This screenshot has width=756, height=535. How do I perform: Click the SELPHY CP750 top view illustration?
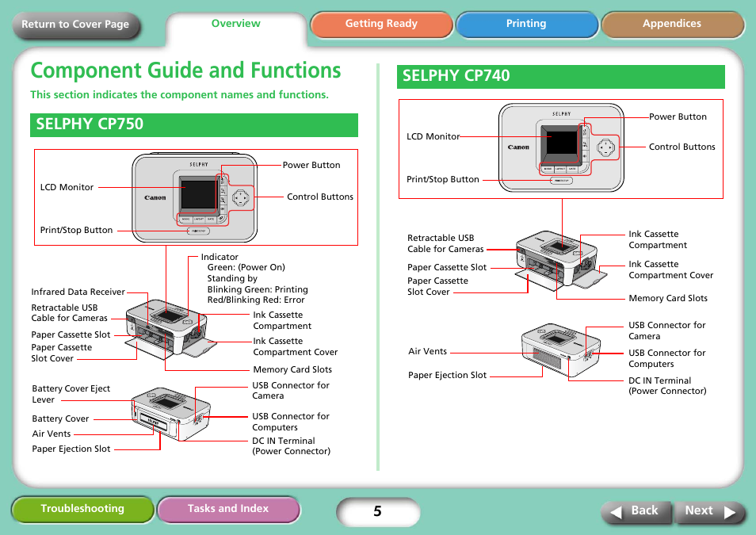195,198
